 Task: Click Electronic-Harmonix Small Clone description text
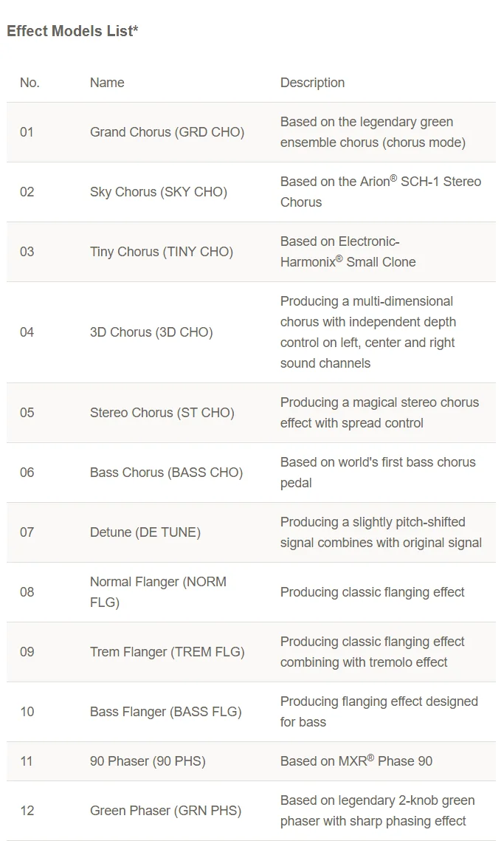pyautogui.click(x=348, y=252)
